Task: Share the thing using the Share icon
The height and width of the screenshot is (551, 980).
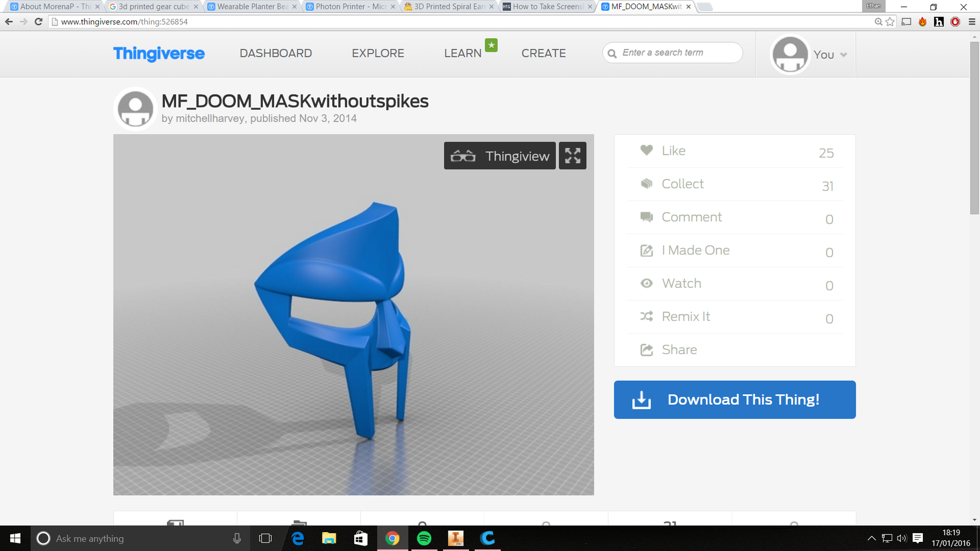Action: coord(646,349)
